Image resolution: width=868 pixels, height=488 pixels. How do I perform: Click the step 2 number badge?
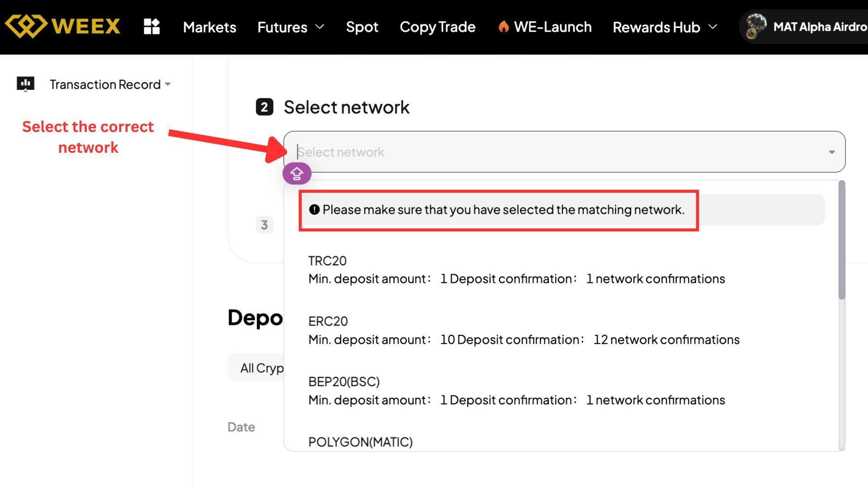click(x=264, y=107)
